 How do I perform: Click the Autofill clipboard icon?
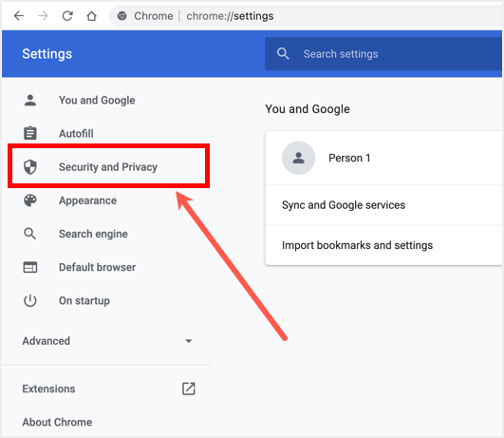tap(30, 133)
